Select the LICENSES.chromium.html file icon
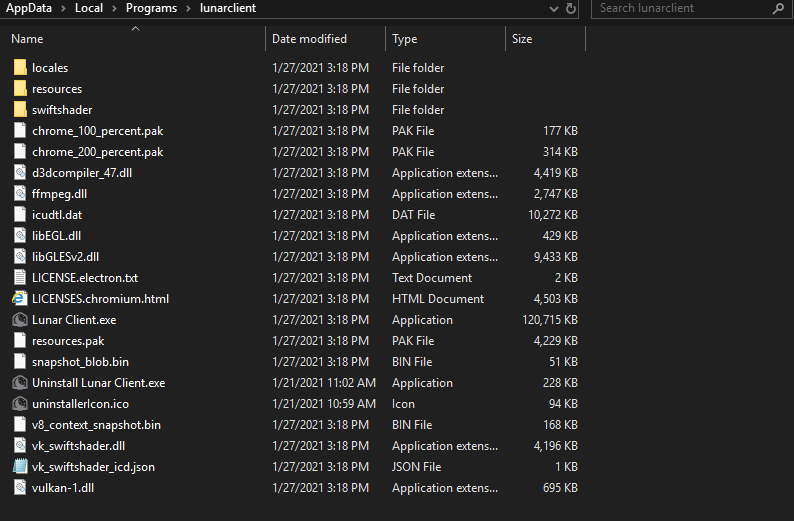This screenshot has width=794, height=521. 20,299
